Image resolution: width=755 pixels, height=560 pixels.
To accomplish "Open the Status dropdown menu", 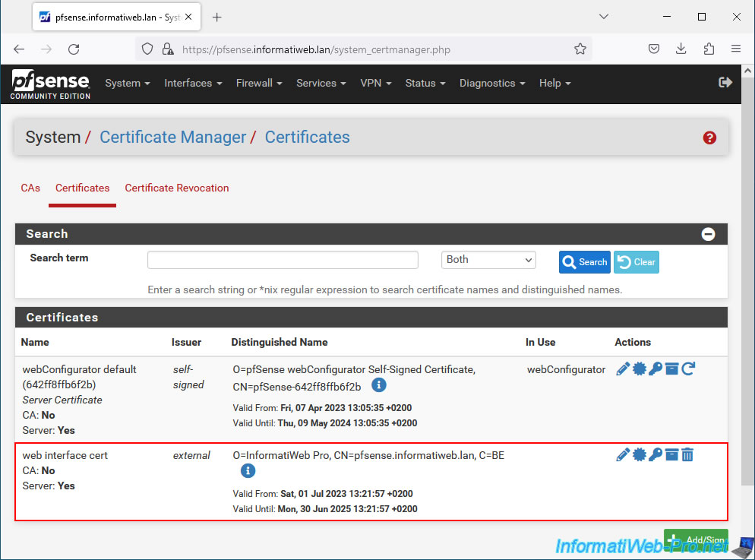I will pos(425,84).
